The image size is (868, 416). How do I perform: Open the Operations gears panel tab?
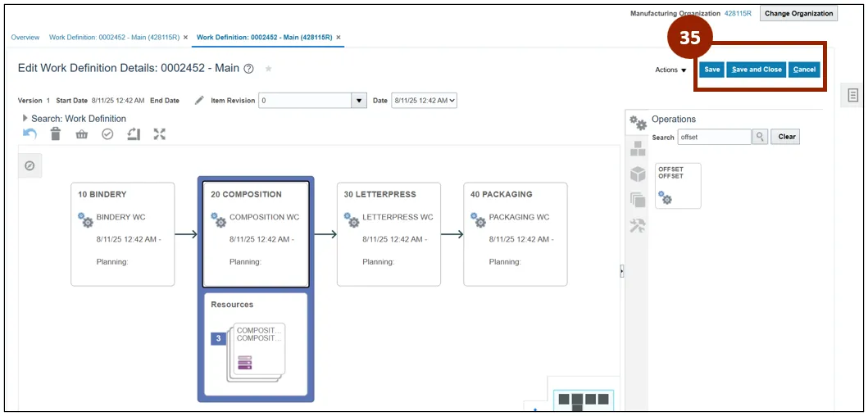638,123
